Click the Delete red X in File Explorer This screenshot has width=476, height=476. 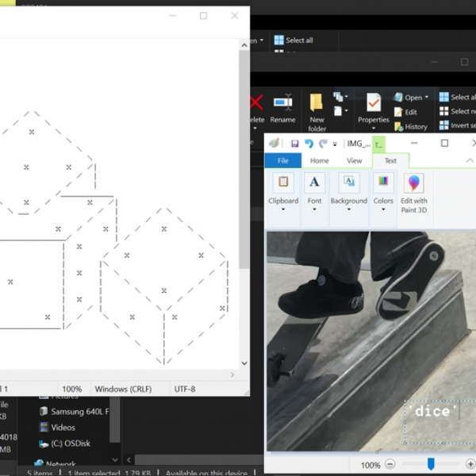[x=256, y=102]
